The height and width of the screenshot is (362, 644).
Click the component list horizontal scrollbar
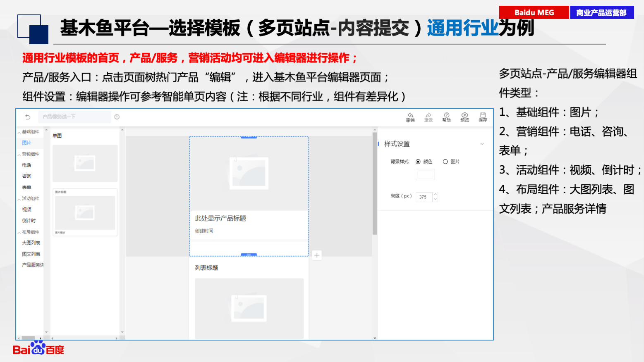28,338
